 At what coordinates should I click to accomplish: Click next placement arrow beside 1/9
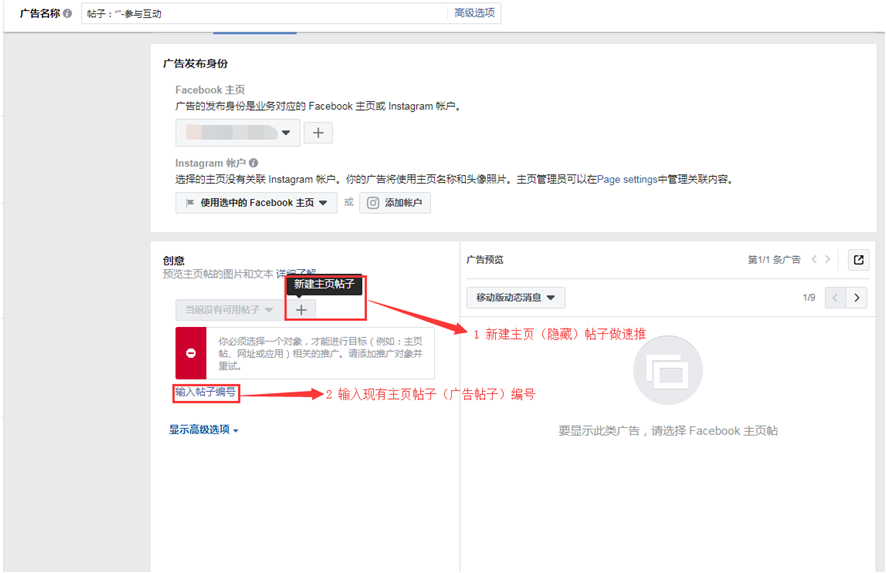[857, 298]
